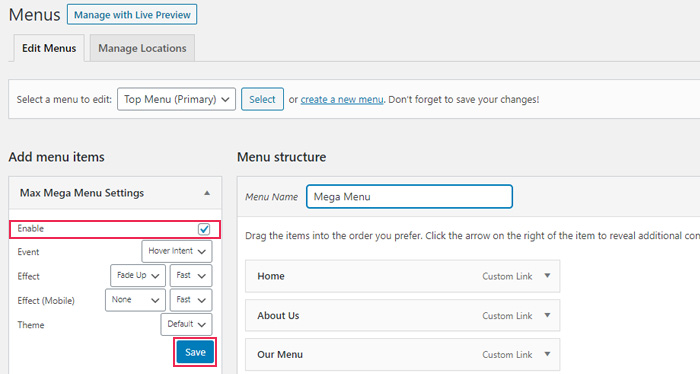Screen dimensions: 700x374
Task: Click Manage with Live Preview button
Action: click(x=132, y=15)
